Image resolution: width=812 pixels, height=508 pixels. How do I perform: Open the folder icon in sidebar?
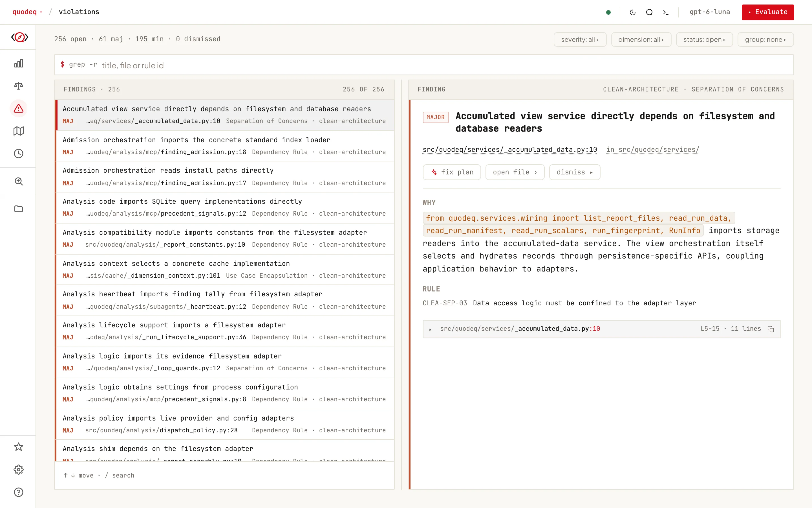coord(18,209)
